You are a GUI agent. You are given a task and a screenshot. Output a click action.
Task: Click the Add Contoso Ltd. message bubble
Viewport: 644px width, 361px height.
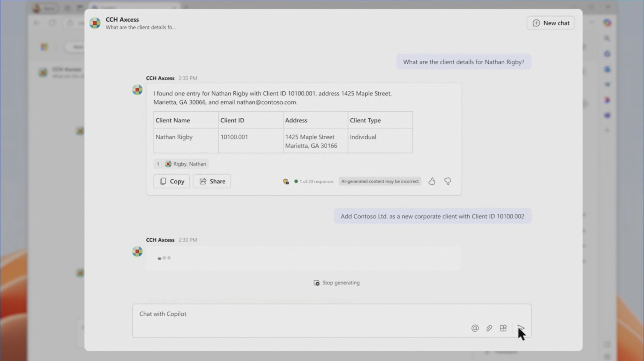432,216
